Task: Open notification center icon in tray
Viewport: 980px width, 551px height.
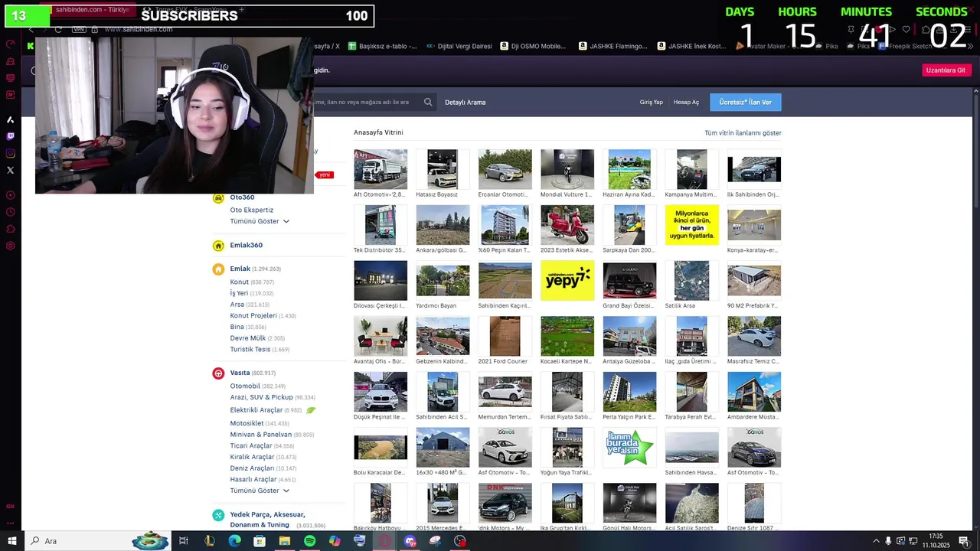Action: pos(964,541)
